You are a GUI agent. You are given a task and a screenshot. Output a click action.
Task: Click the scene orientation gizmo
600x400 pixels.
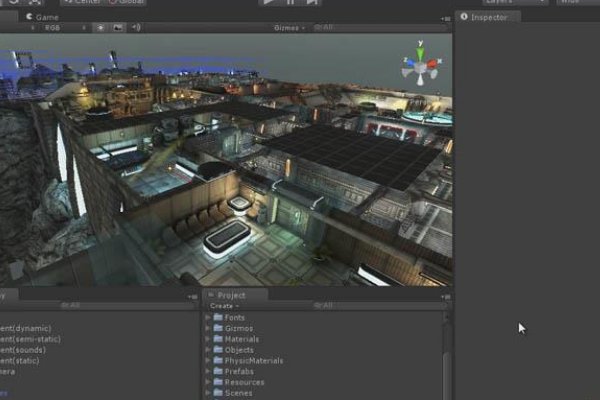click(x=419, y=63)
